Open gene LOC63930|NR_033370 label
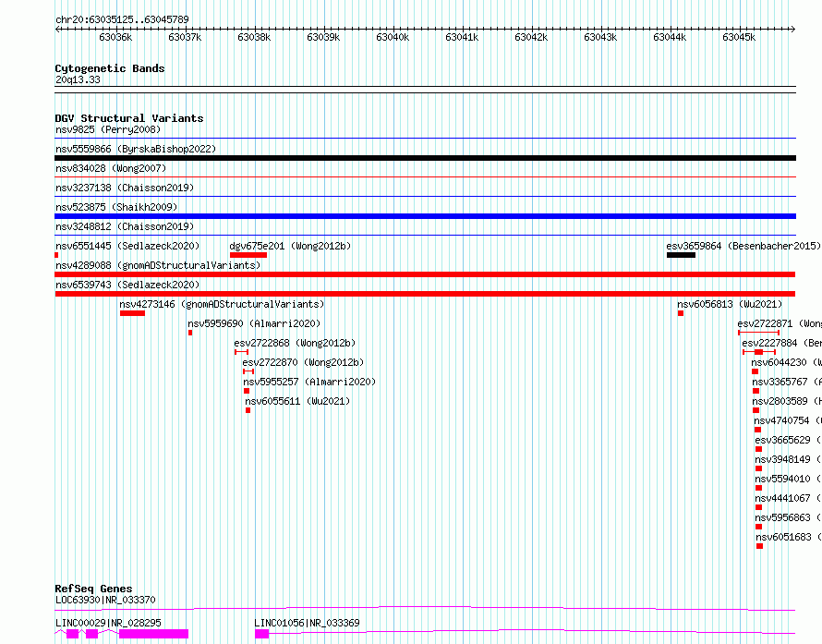 (105, 600)
